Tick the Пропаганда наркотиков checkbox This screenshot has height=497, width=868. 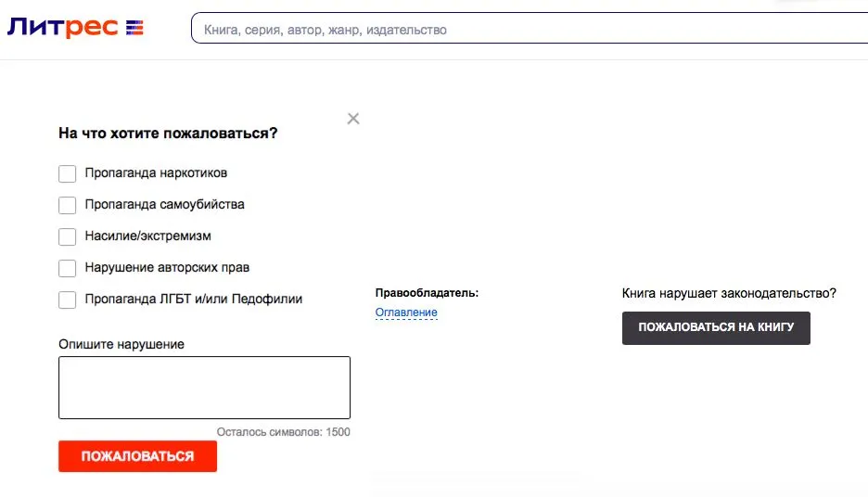pyautogui.click(x=67, y=173)
